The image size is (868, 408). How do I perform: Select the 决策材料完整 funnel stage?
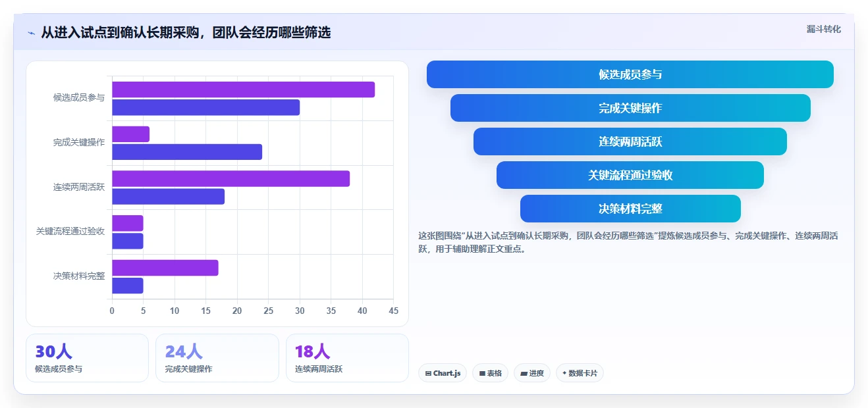[630, 209]
